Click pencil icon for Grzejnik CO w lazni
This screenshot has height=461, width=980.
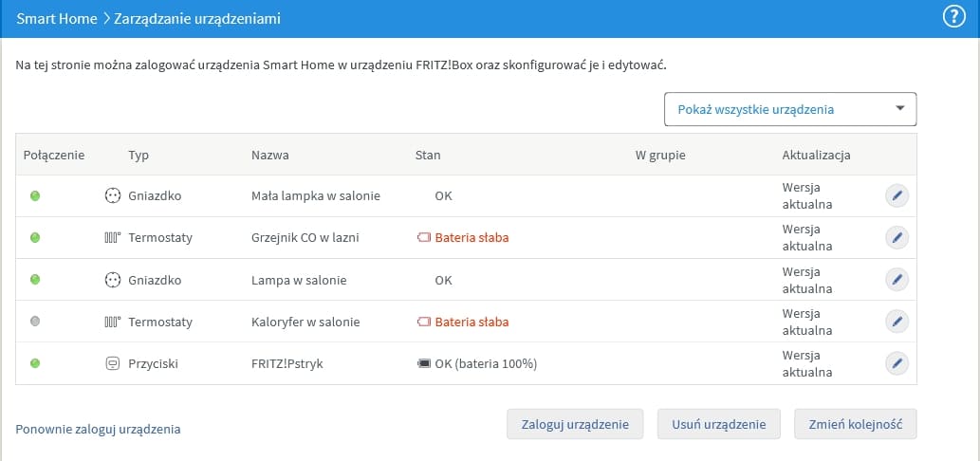[x=897, y=237]
